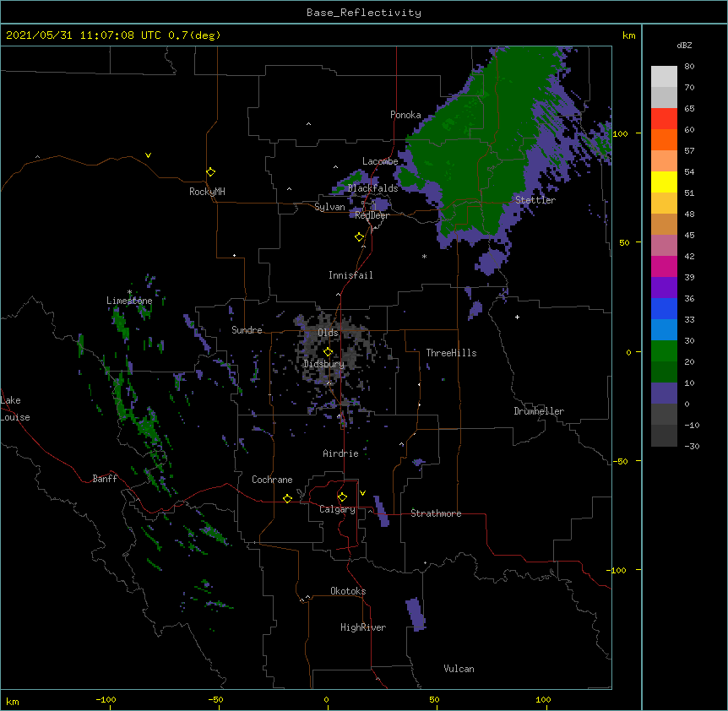Click the Cochrane city label

(272, 480)
